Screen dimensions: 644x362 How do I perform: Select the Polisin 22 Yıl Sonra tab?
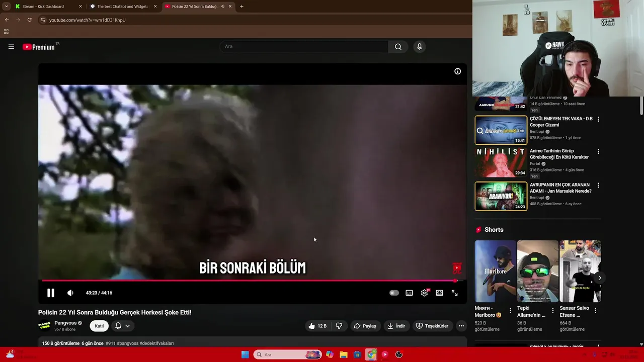pos(195,7)
